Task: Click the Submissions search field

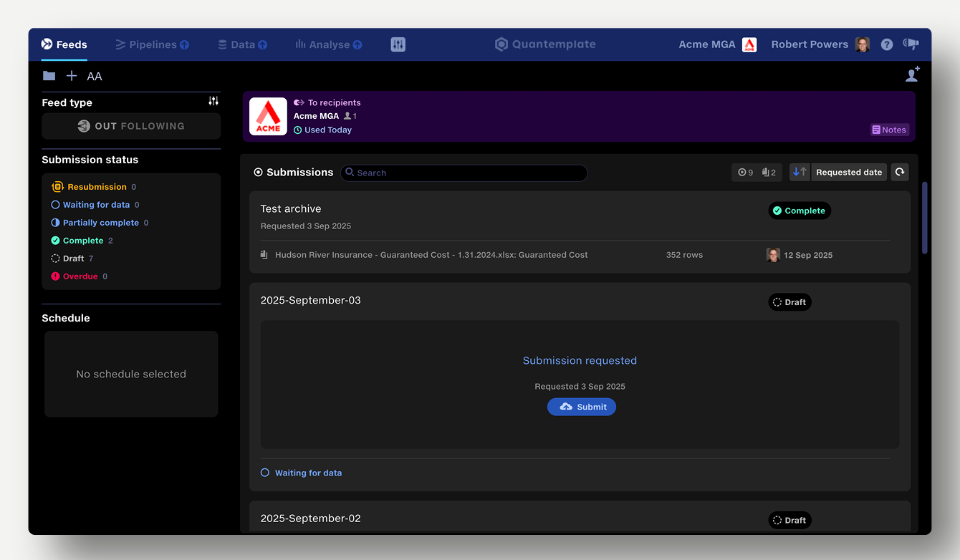Action: tap(464, 173)
